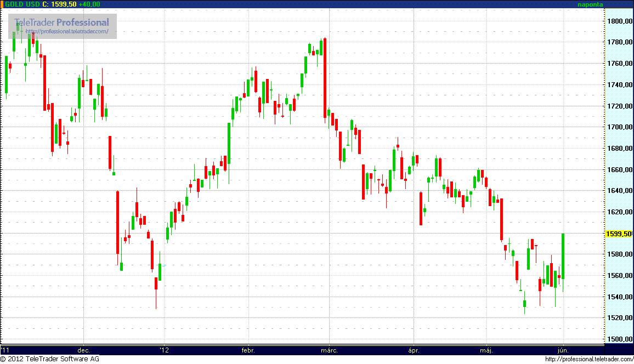Click the 1780,00 price axis label
This screenshot has height=364, width=634.
point(619,42)
